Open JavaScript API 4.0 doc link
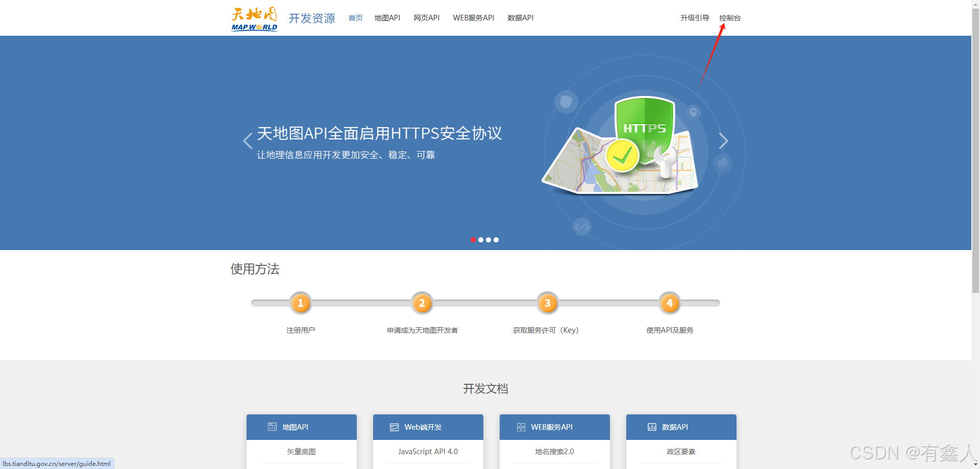 click(428, 452)
